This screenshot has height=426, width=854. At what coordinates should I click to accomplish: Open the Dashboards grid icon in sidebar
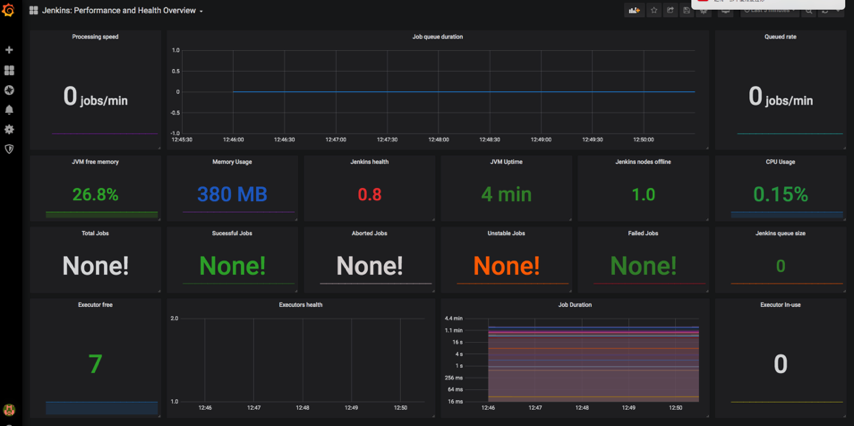point(9,70)
